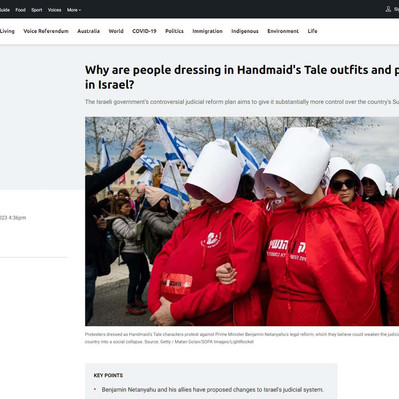
Task: Open the Voices section link
Action: 54,10
